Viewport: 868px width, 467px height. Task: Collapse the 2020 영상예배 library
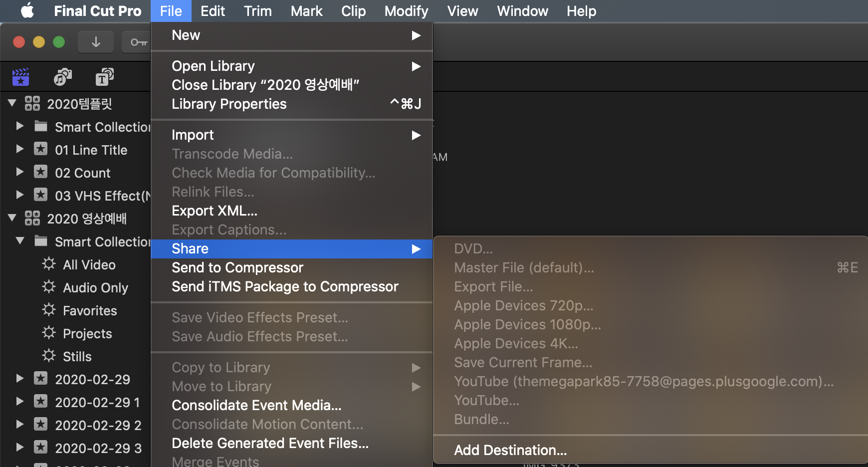coord(12,218)
